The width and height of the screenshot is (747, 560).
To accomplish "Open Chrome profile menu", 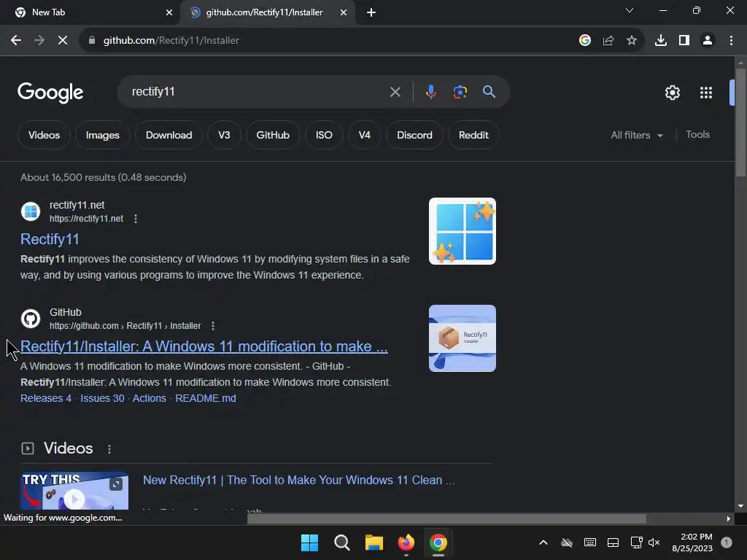I will click(x=708, y=41).
